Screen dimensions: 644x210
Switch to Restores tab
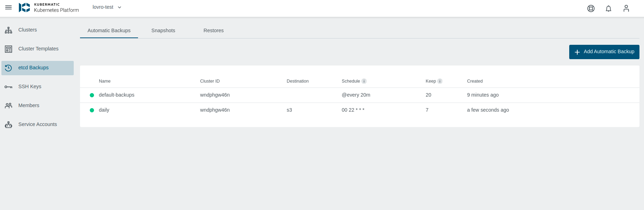point(214,30)
